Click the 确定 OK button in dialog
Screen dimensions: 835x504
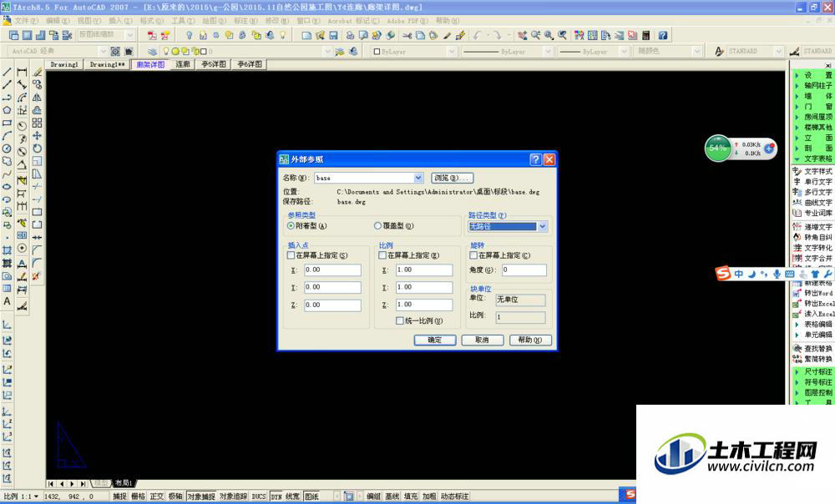pos(434,340)
